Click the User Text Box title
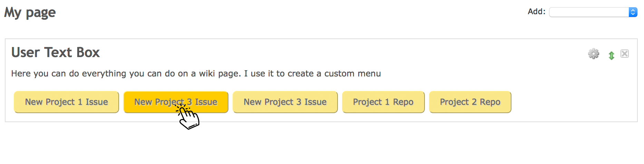 [56, 53]
